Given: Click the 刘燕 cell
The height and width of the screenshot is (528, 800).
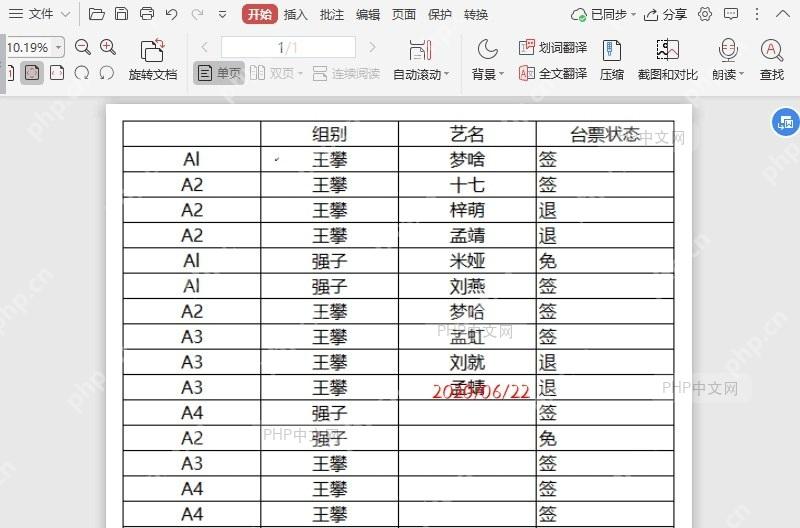Looking at the screenshot, I should tap(467, 286).
